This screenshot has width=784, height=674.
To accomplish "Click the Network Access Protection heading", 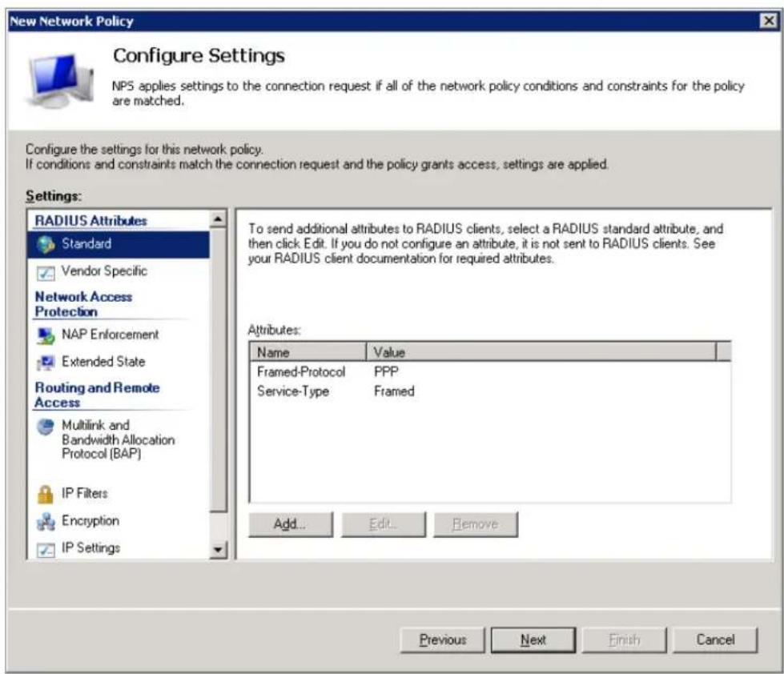I will click(x=83, y=303).
